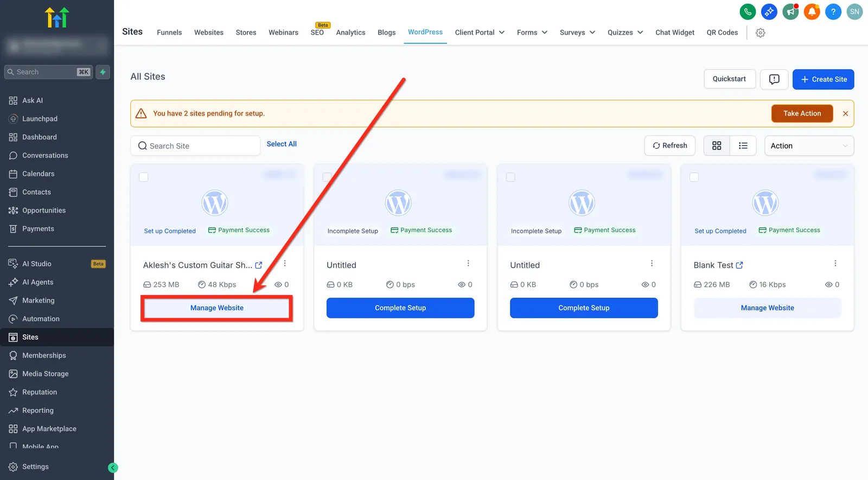Open the Action dropdown
868x480 pixels.
pos(809,145)
